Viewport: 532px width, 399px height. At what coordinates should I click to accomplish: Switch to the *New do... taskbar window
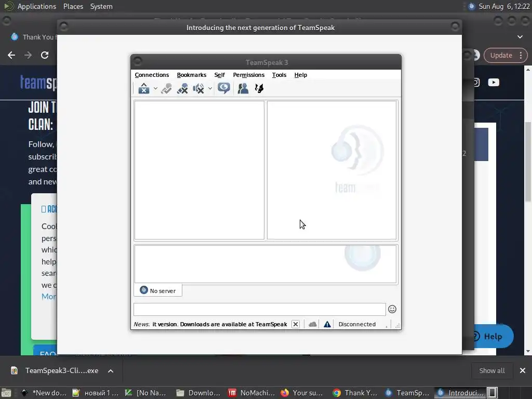point(44,393)
